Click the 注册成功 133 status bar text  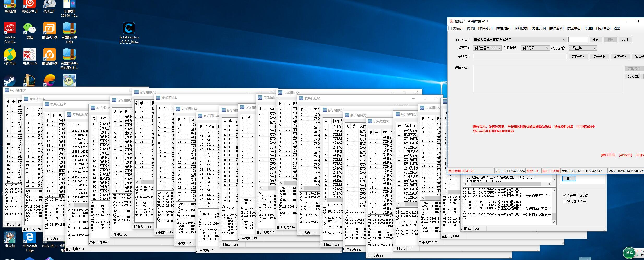(x=12, y=225)
